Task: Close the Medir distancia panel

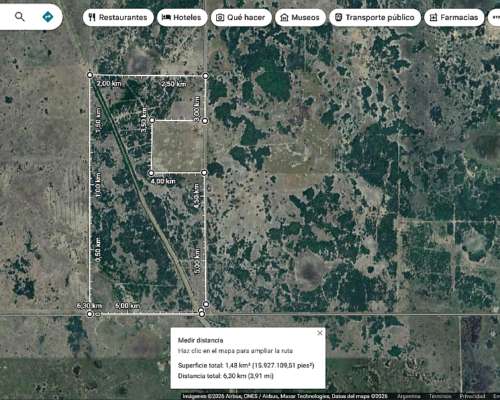Action: [x=320, y=333]
